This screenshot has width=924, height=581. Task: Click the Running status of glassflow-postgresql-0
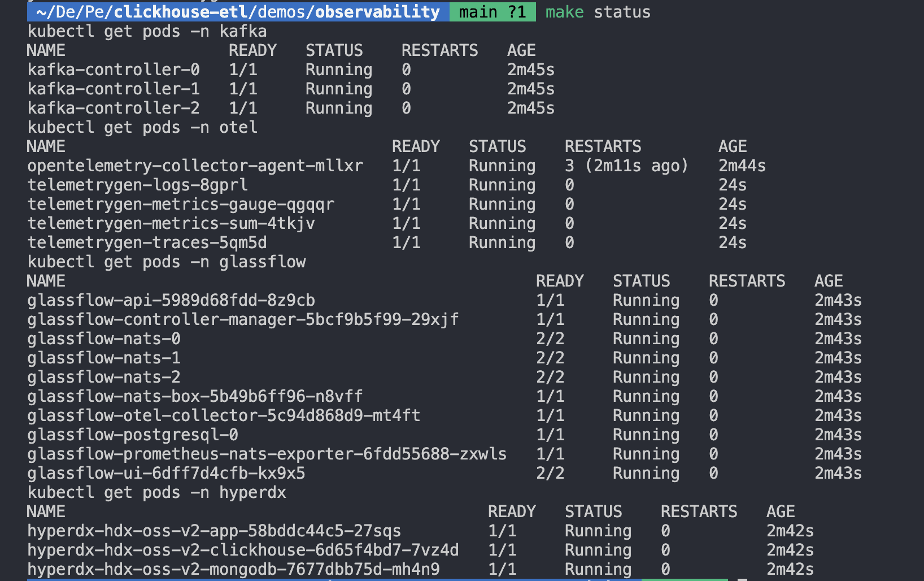tap(646, 435)
